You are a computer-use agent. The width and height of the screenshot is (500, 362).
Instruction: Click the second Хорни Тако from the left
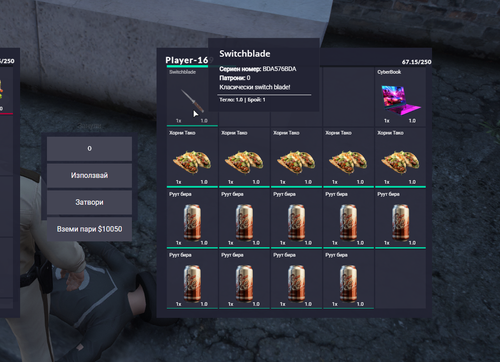[x=244, y=158]
